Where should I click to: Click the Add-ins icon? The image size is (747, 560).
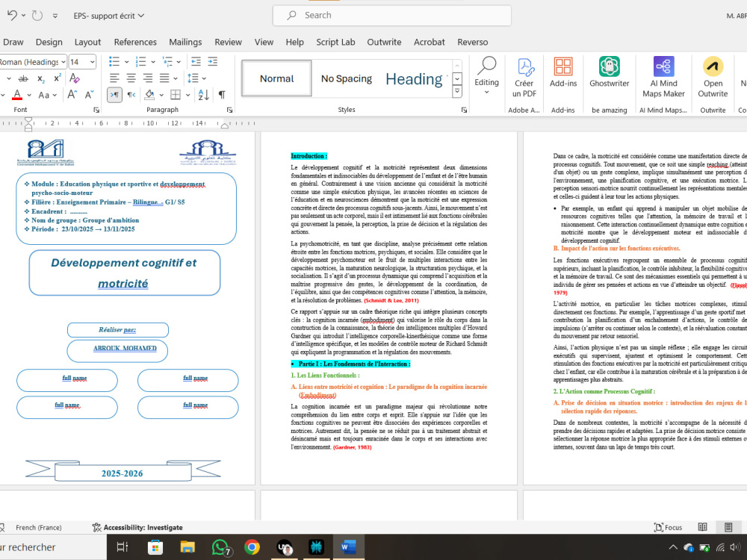coord(563,72)
